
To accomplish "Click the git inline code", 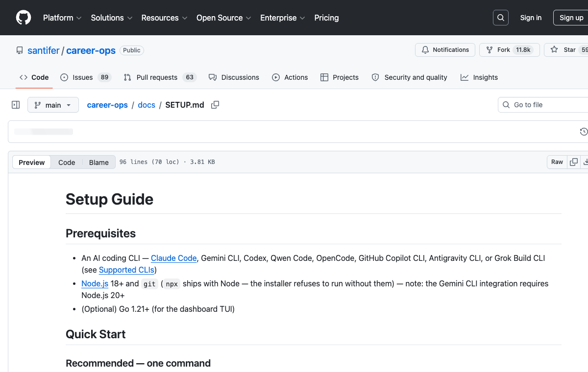I will pos(149,284).
